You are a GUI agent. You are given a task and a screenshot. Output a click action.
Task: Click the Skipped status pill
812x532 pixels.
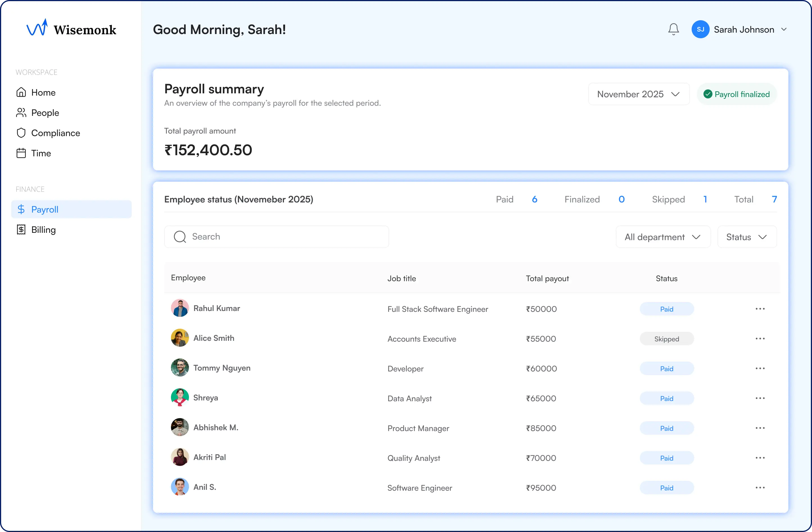[666, 339]
